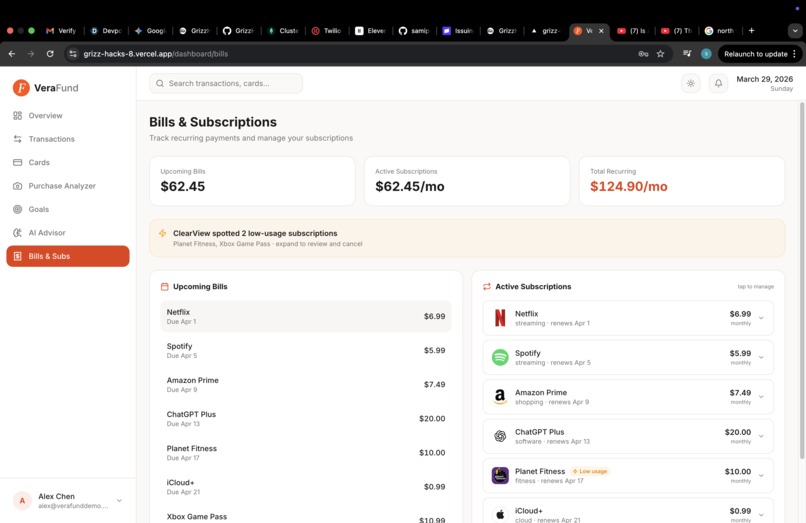Click the Spotify logo icon
The height and width of the screenshot is (523, 806).
tap(500, 357)
